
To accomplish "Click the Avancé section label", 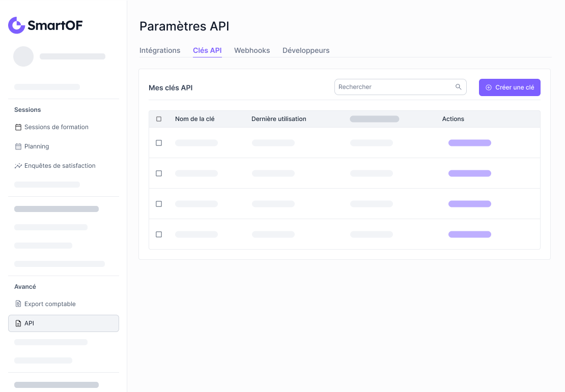I will pos(25,287).
